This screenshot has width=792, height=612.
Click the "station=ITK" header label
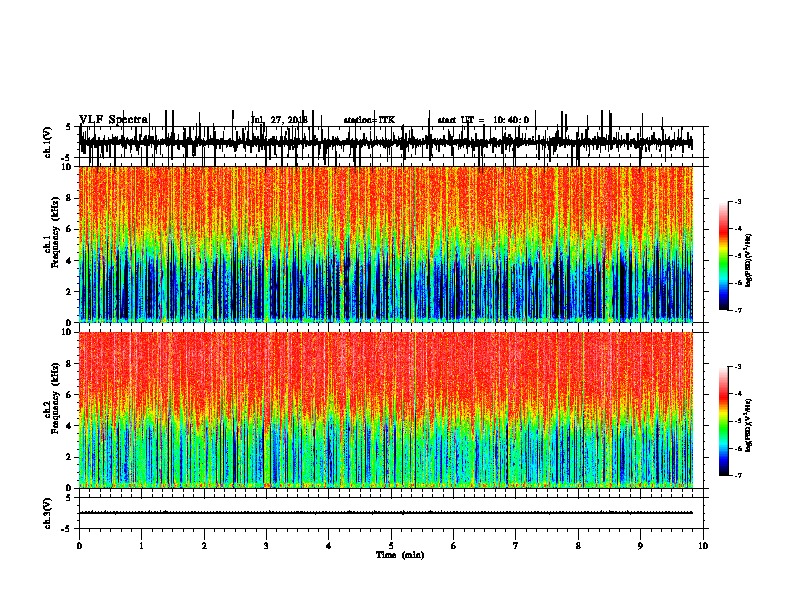pyautogui.click(x=369, y=120)
